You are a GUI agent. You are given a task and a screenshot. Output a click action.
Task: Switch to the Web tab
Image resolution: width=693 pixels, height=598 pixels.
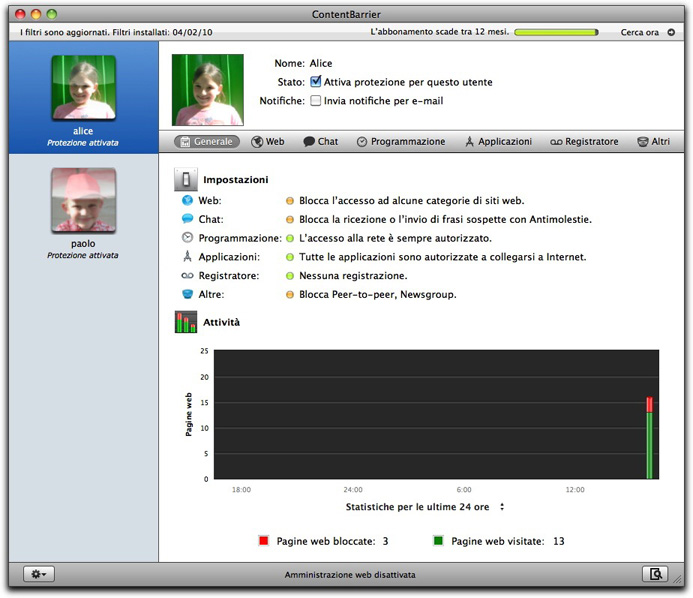[268, 141]
